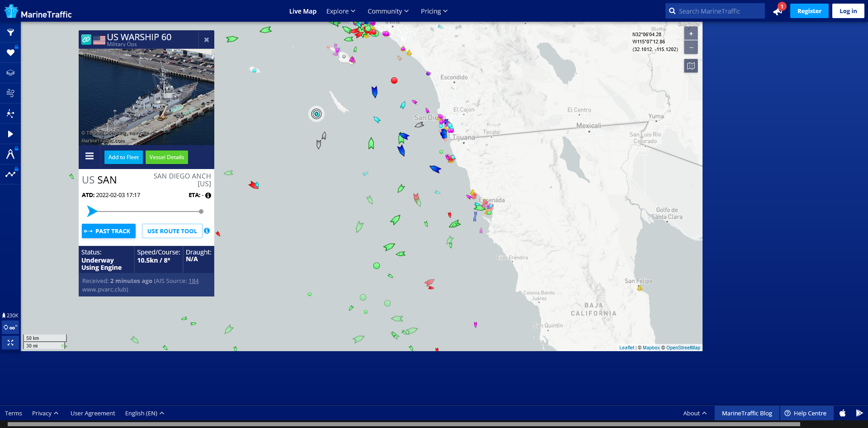The height and width of the screenshot is (428, 868).
Task: Click the linked vessel chain icon
Action: coord(86,40)
